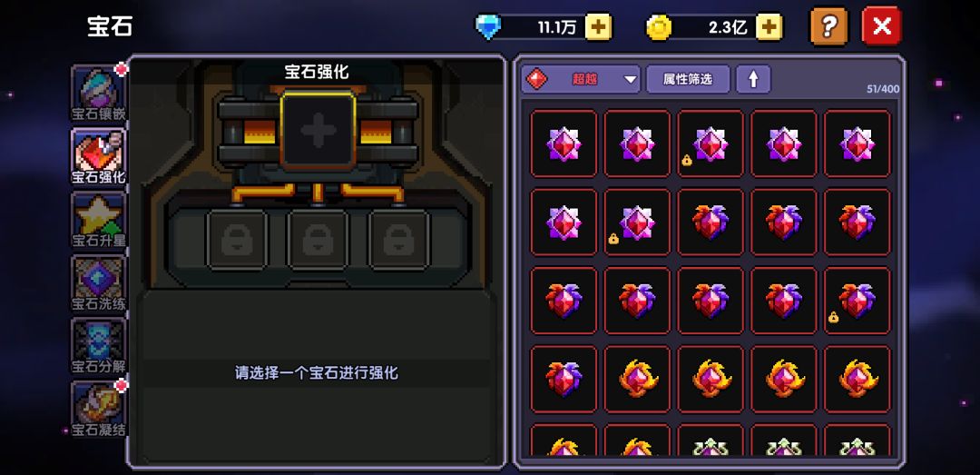Click the plus gem slot to add gem
The image size is (980, 475).
[x=318, y=131]
